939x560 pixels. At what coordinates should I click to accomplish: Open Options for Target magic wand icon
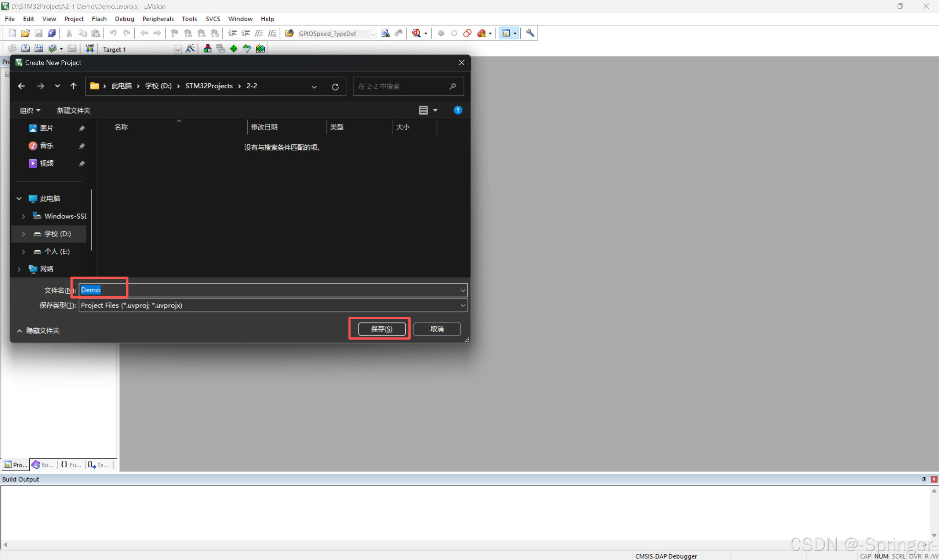tap(190, 48)
